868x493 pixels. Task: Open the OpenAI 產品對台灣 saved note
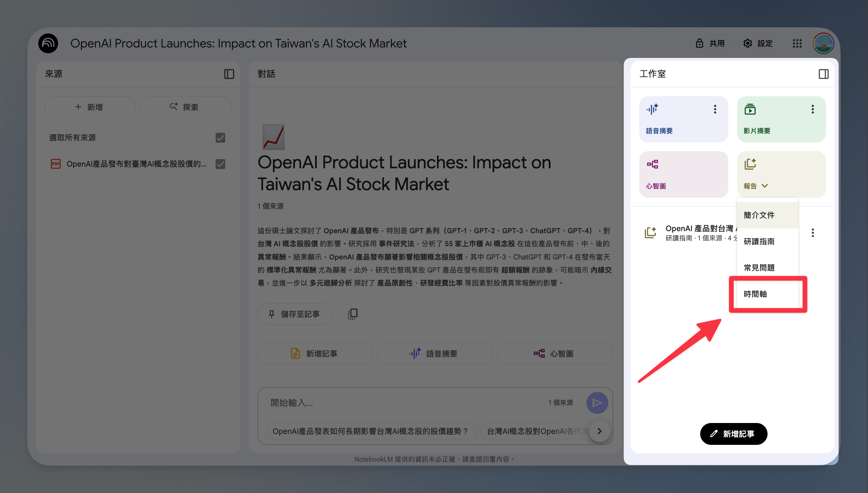pyautogui.click(x=701, y=233)
